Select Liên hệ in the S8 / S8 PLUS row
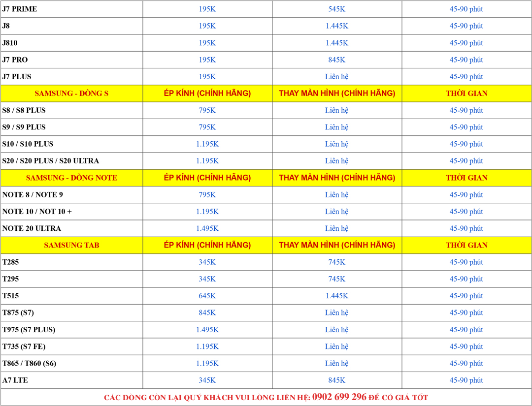The height and width of the screenshot is (406, 532). pyautogui.click(x=336, y=110)
